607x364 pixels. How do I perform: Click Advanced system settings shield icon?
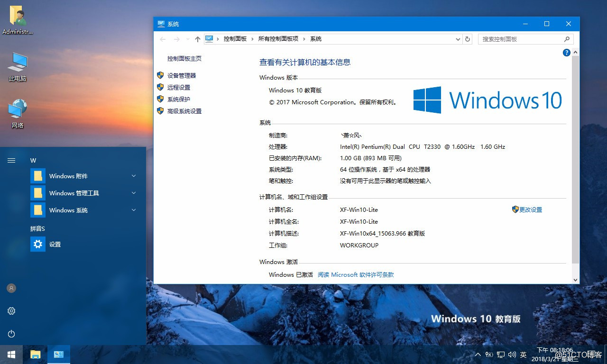160,111
